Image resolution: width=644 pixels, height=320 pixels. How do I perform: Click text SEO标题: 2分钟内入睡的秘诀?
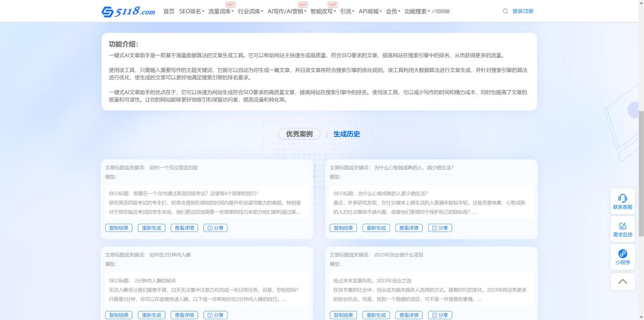(x=142, y=281)
